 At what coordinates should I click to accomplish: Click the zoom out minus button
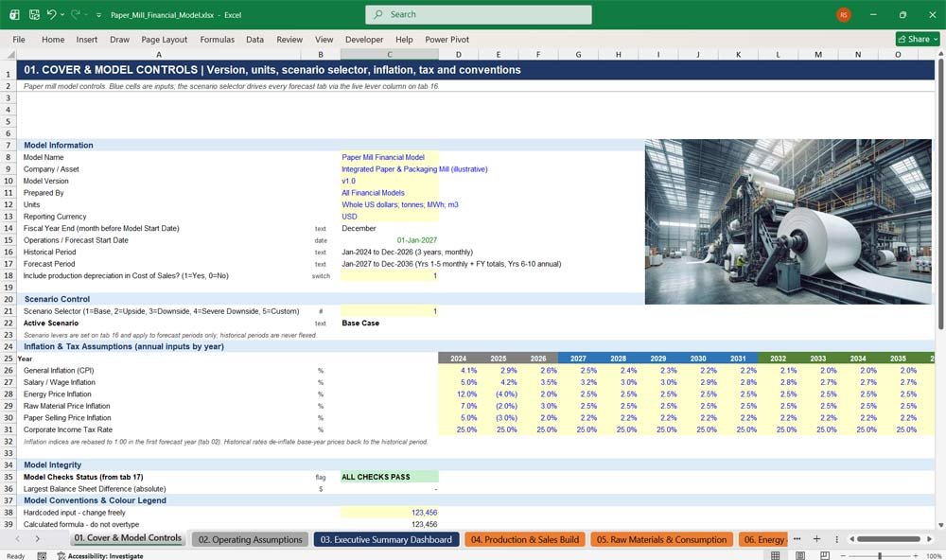[x=843, y=556]
